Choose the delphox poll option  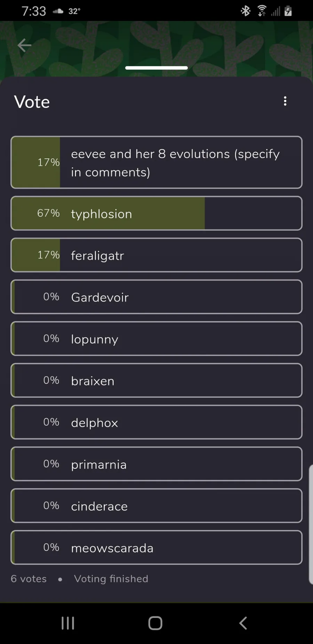coord(156,422)
